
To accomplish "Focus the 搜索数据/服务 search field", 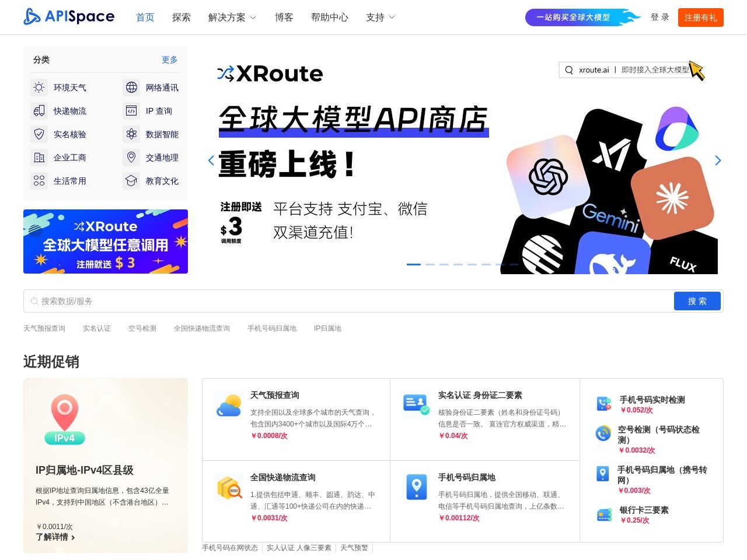I will point(350,301).
